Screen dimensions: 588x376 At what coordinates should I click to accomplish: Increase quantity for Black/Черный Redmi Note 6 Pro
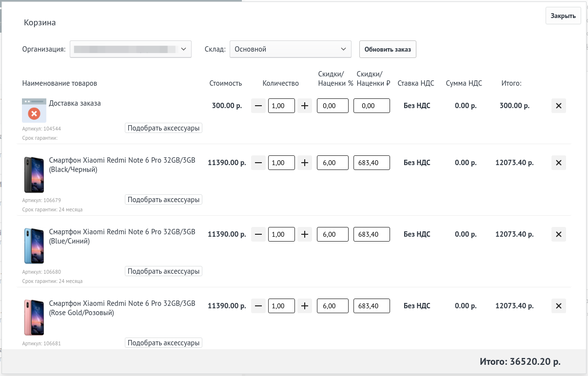[x=305, y=163]
